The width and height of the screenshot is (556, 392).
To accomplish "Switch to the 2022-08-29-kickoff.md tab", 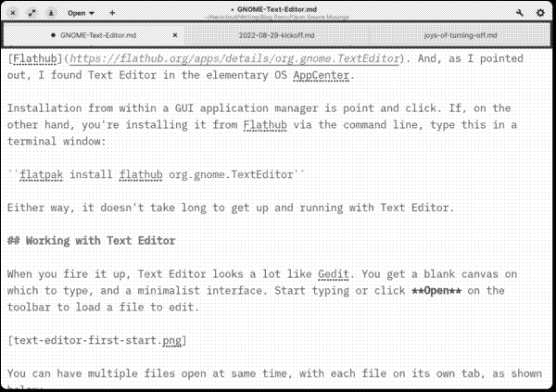I will (x=276, y=35).
